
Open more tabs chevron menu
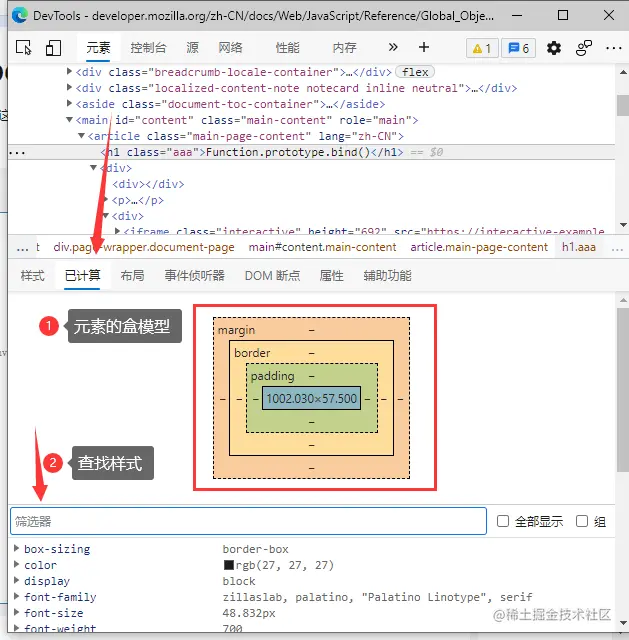(x=393, y=47)
